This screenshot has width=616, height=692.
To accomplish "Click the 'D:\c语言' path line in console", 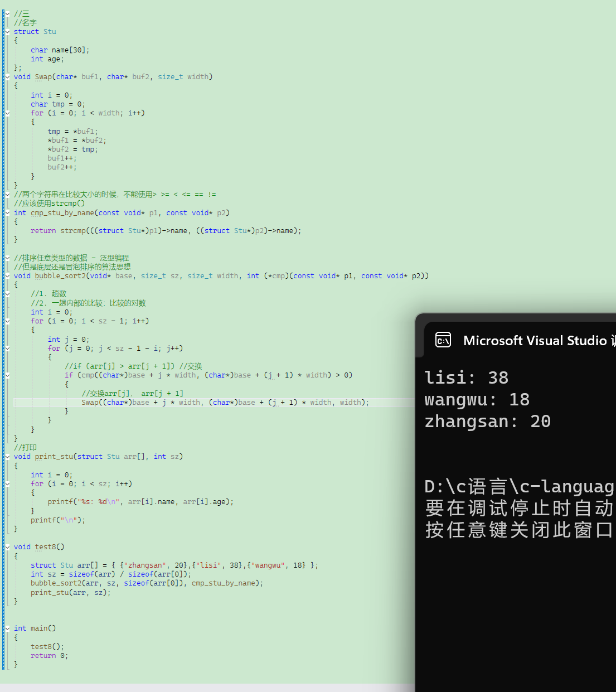I will pyautogui.click(x=520, y=486).
